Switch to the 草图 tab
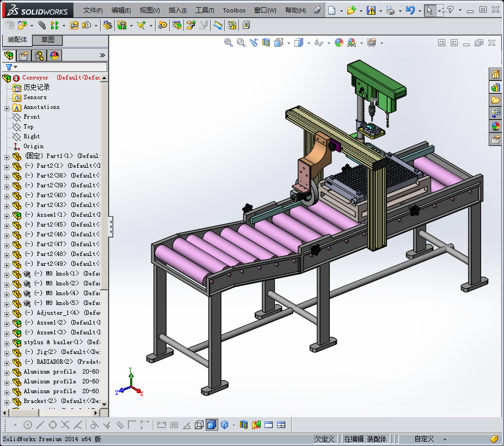The image size is (504, 446). click(x=48, y=40)
